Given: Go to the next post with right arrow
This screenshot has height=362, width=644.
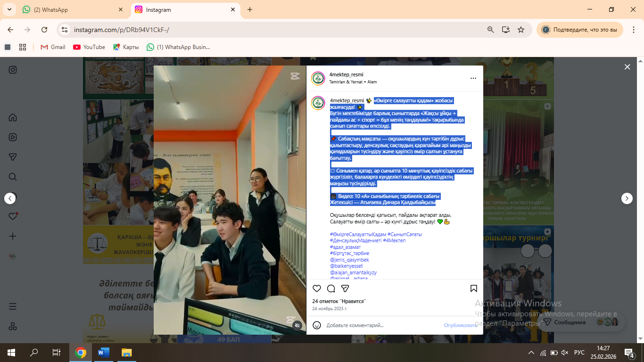Looking at the screenshot, I should tap(627, 198).
